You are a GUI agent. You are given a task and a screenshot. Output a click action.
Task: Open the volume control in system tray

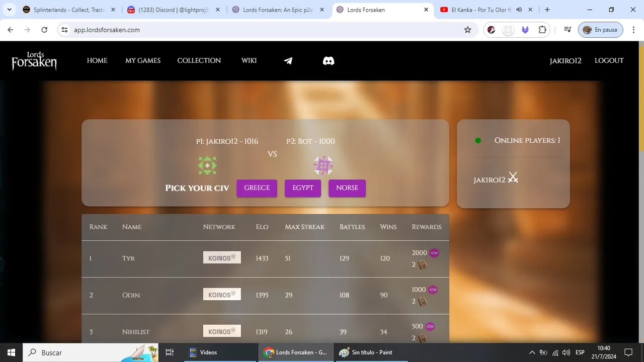pos(567,352)
